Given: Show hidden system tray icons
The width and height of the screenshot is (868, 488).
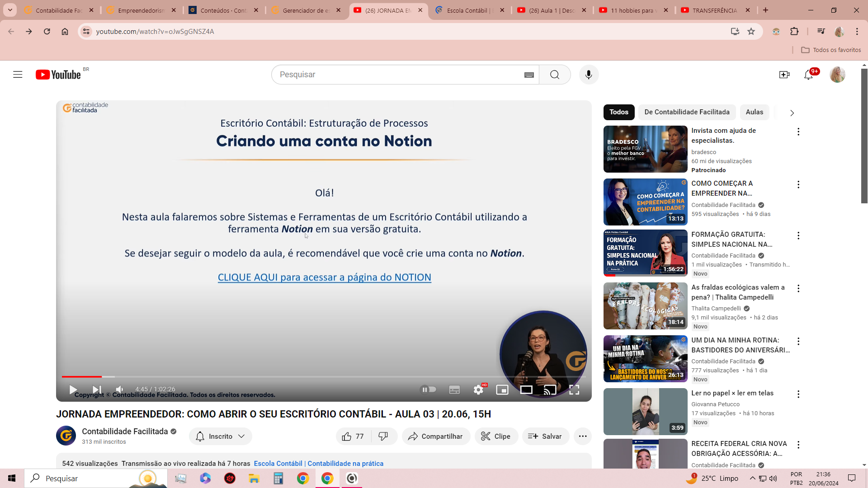Looking at the screenshot, I should pyautogui.click(x=752, y=478).
